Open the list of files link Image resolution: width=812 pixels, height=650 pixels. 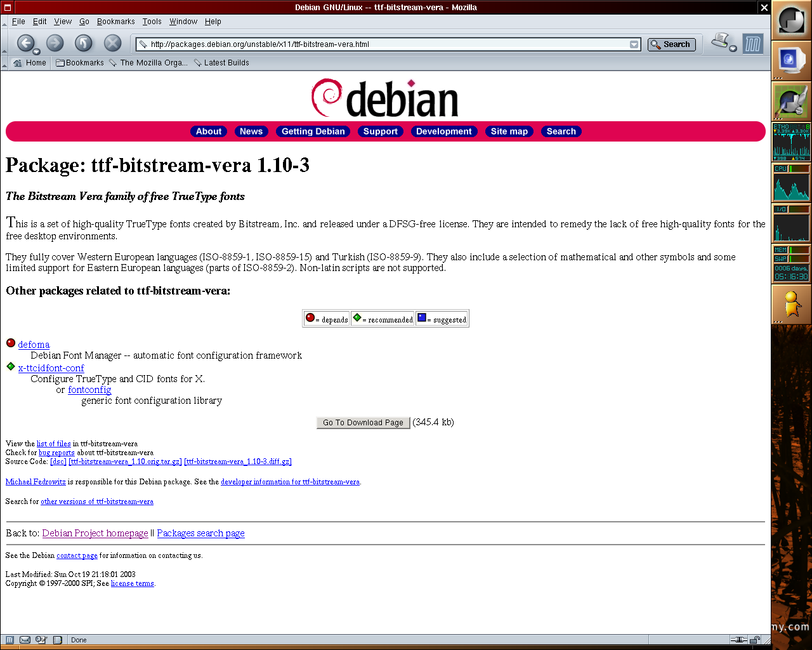53,444
